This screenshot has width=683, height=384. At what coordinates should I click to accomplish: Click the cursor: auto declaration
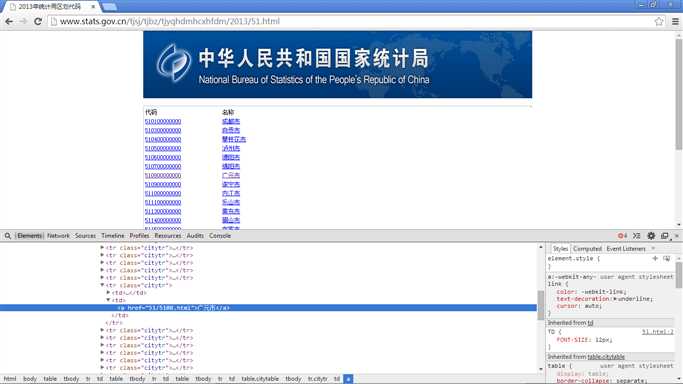pos(579,306)
